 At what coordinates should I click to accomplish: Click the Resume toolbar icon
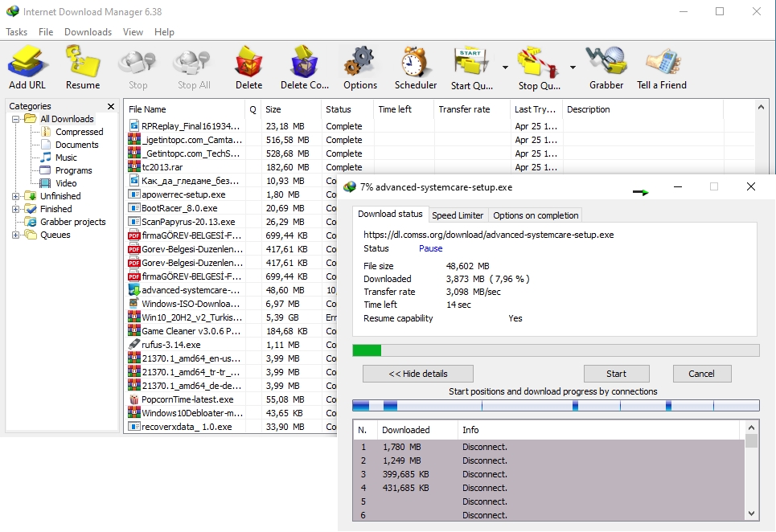coord(83,68)
